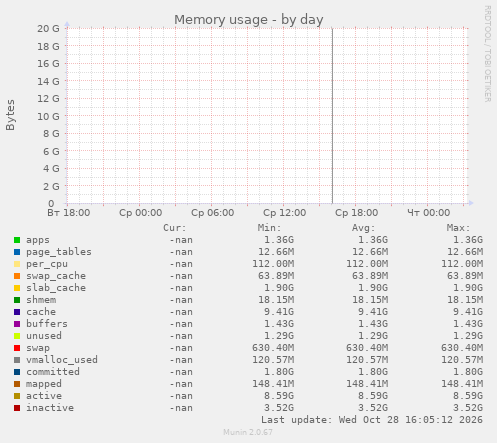Click the inactive dark red legend square
Viewport: 497px width, 443px height.
[17, 408]
